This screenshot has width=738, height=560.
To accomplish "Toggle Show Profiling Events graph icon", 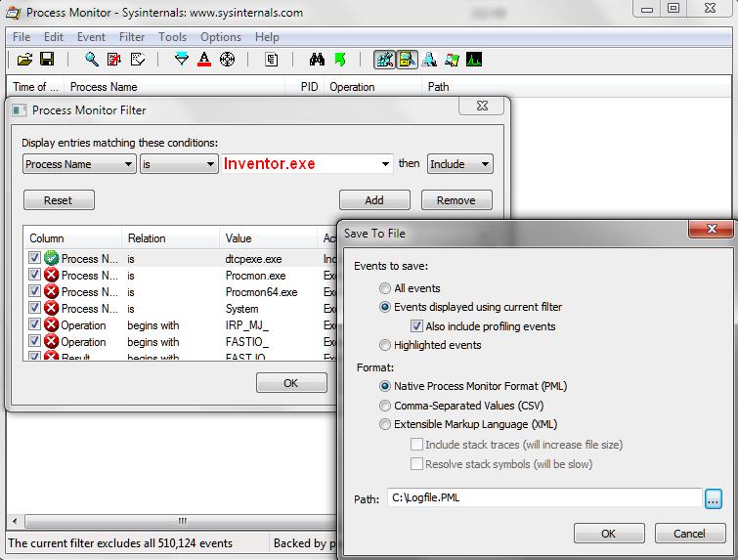I will [474, 60].
